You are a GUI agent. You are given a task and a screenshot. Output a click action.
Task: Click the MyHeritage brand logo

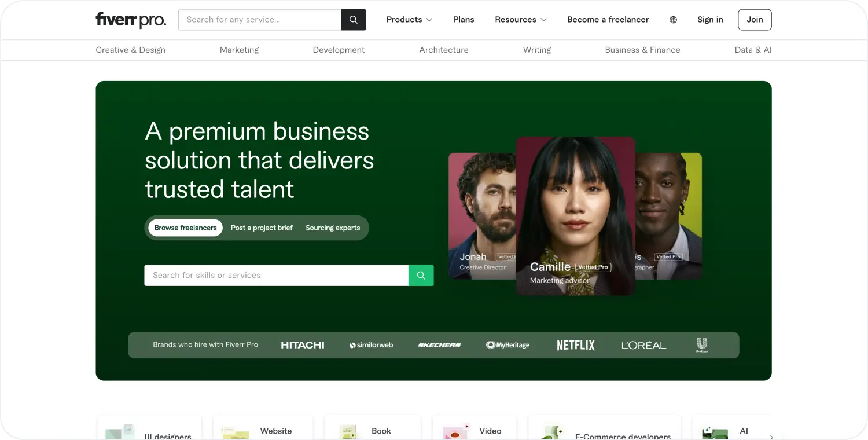pos(507,345)
